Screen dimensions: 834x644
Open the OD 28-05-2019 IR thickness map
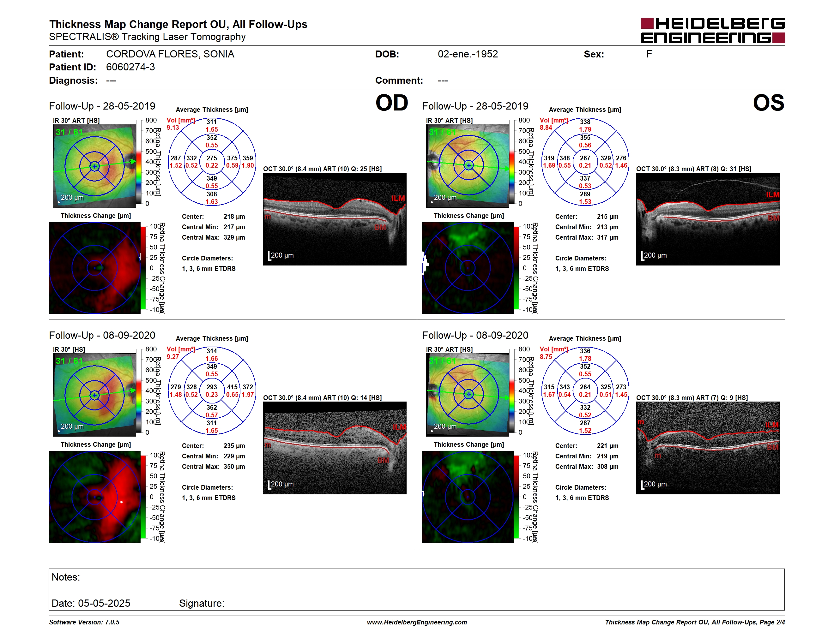coord(95,166)
